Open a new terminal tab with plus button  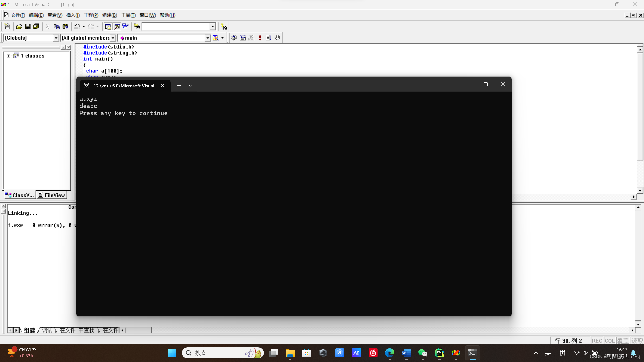click(179, 86)
